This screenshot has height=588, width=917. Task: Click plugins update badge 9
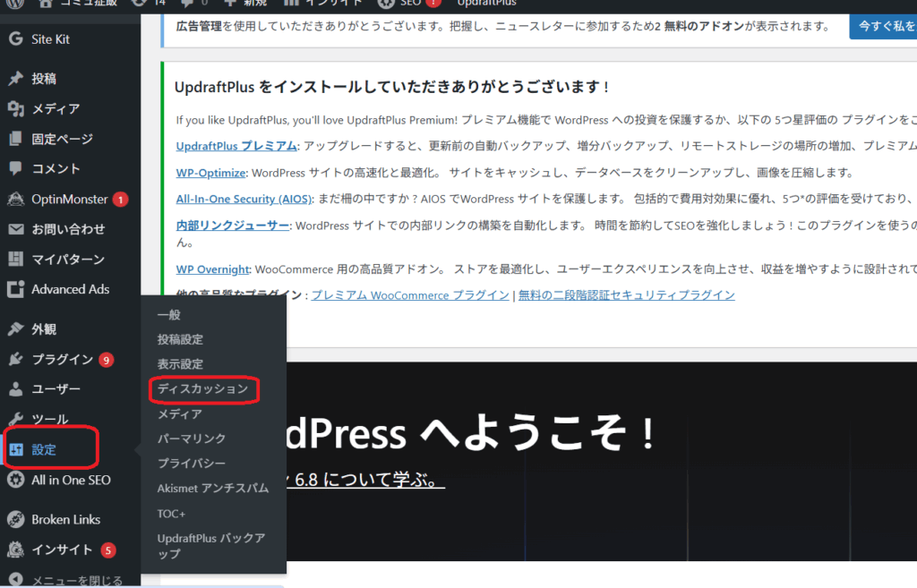(106, 360)
